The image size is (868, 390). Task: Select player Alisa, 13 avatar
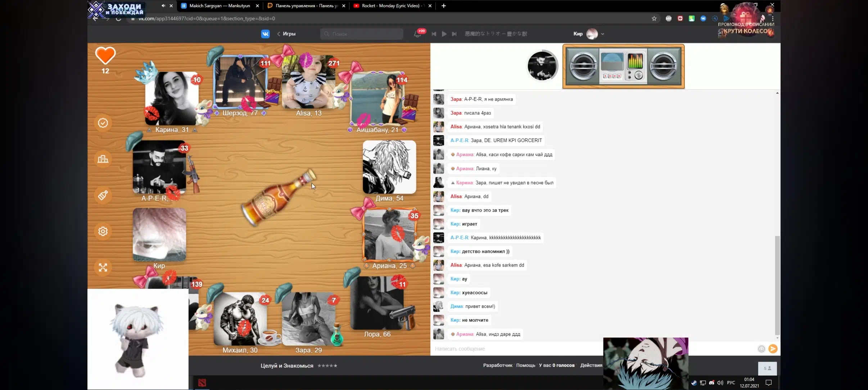pos(308,82)
